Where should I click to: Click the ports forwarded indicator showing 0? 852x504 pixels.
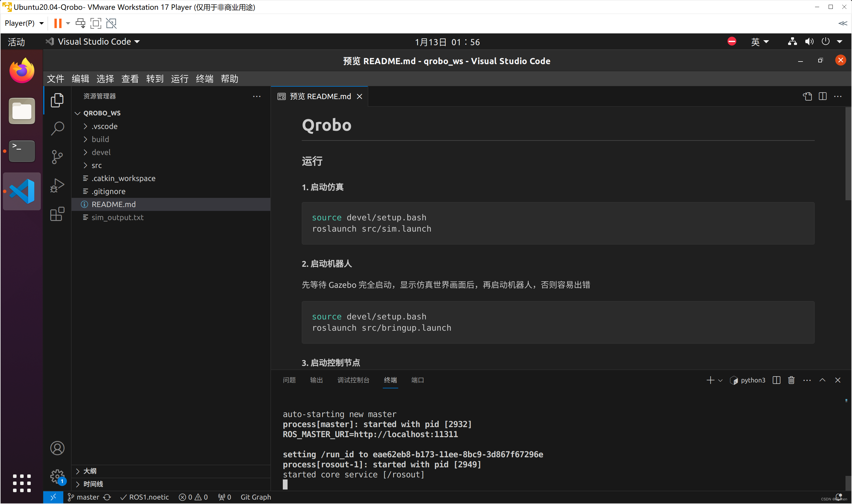(225, 497)
